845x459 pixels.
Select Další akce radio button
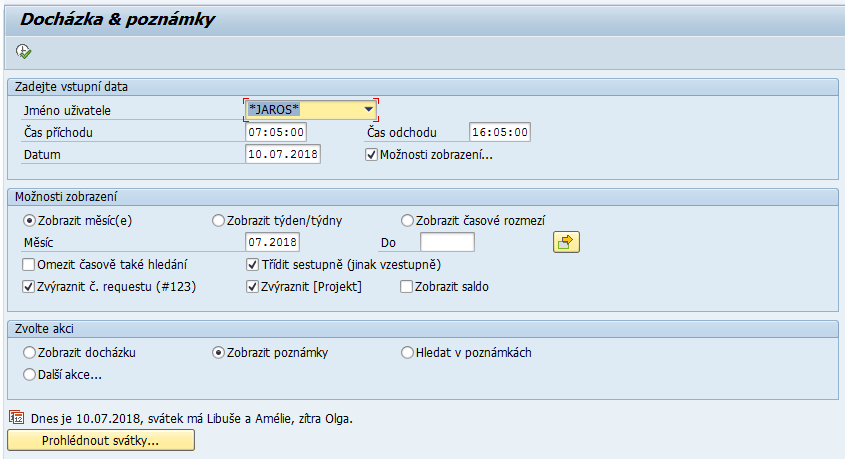pos(29,375)
